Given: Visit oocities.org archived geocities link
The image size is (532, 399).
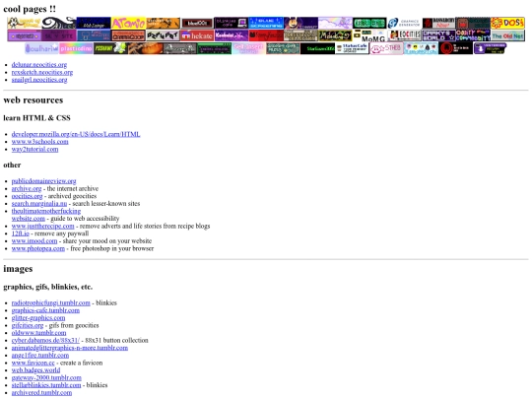Looking at the screenshot, I should pos(28,196).
